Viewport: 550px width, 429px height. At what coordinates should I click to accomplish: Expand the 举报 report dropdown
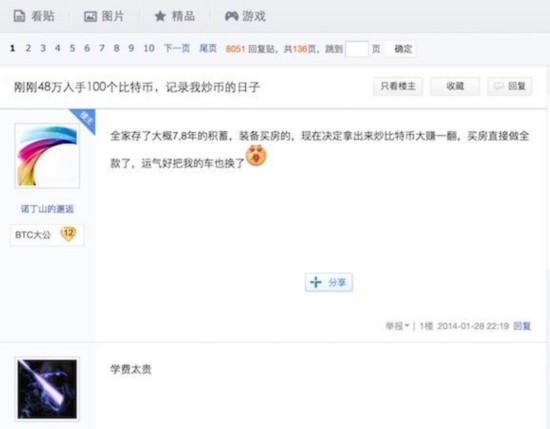(397, 326)
